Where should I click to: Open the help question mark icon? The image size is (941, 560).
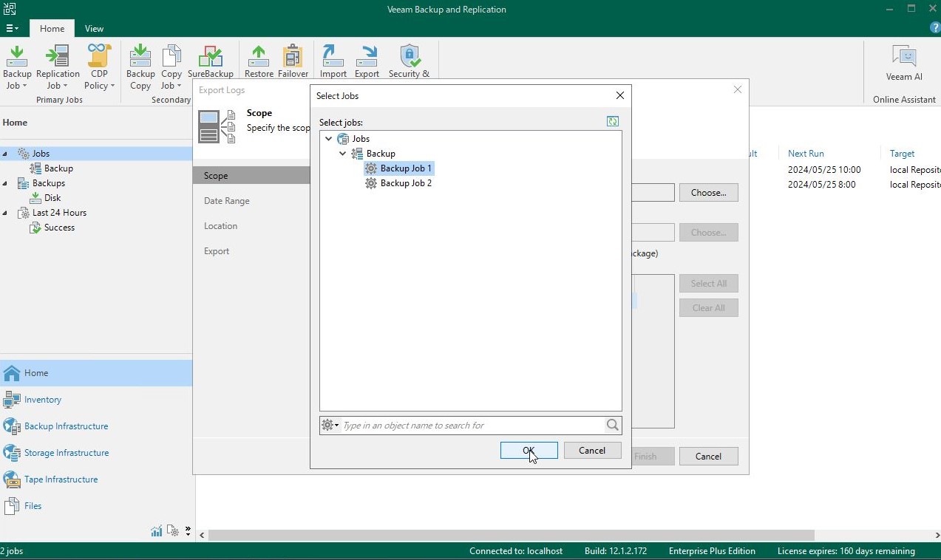coord(935,28)
